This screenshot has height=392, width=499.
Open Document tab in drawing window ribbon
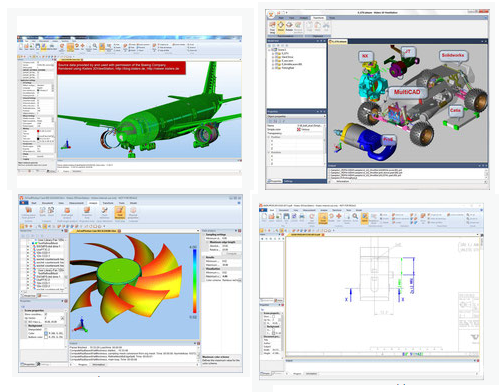point(284,210)
